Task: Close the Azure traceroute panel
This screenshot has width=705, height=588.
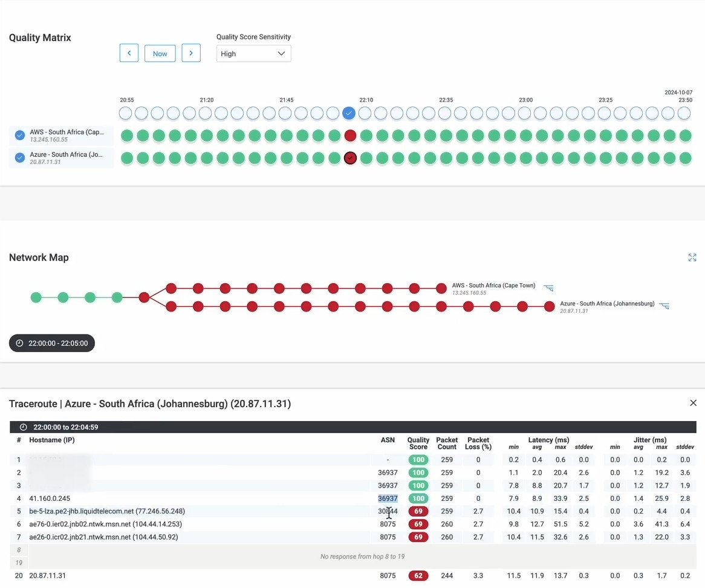Action: tap(693, 402)
